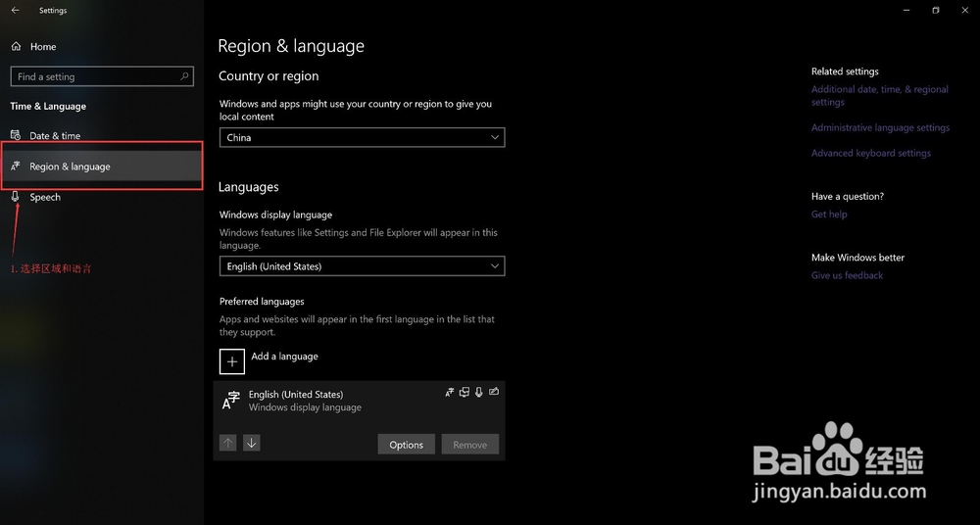Minimize the Settings window

pos(906,10)
